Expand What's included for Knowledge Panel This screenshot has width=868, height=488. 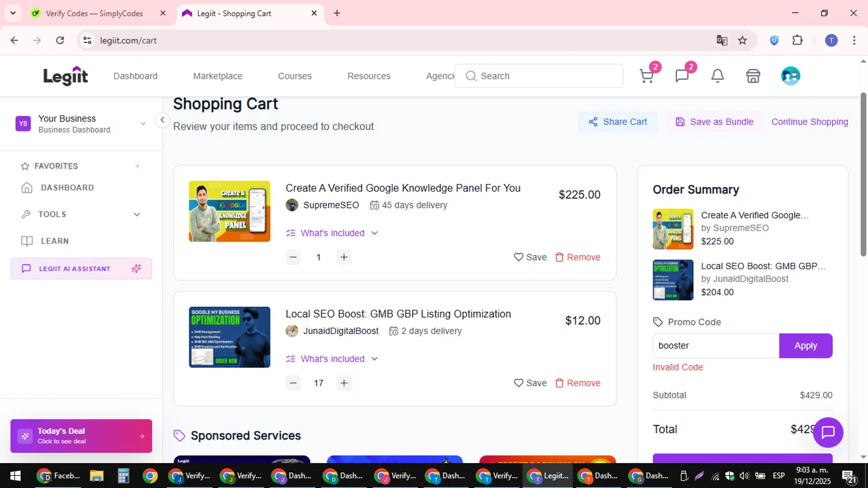coord(332,233)
